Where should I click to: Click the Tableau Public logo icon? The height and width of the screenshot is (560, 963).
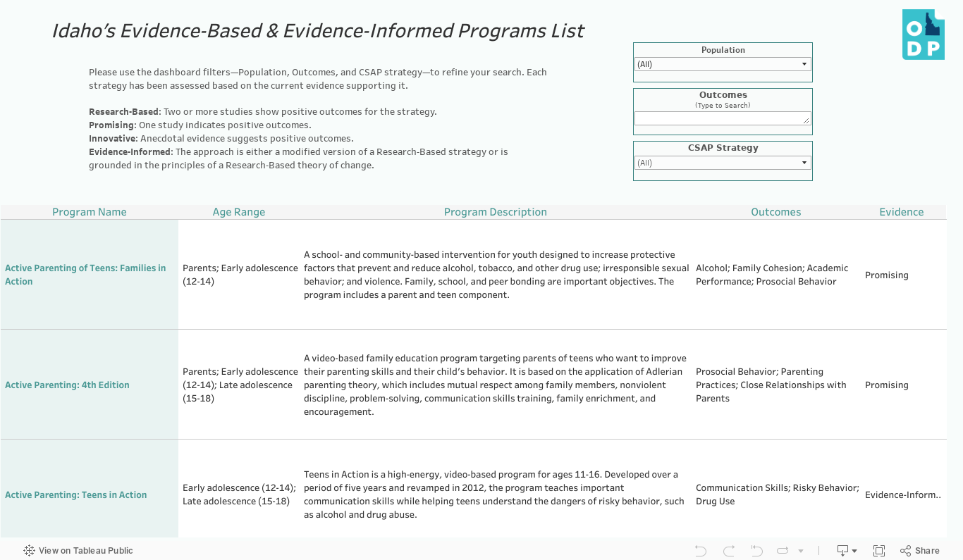point(30,551)
